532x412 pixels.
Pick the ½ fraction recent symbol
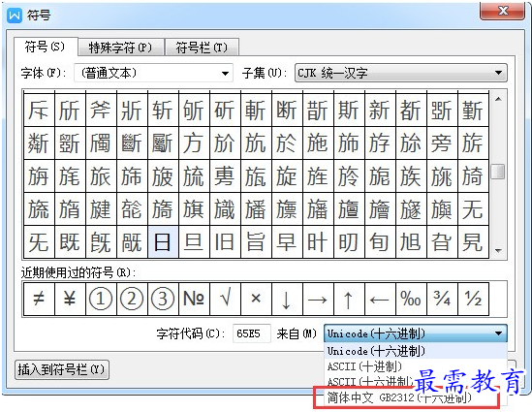[473, 299]
